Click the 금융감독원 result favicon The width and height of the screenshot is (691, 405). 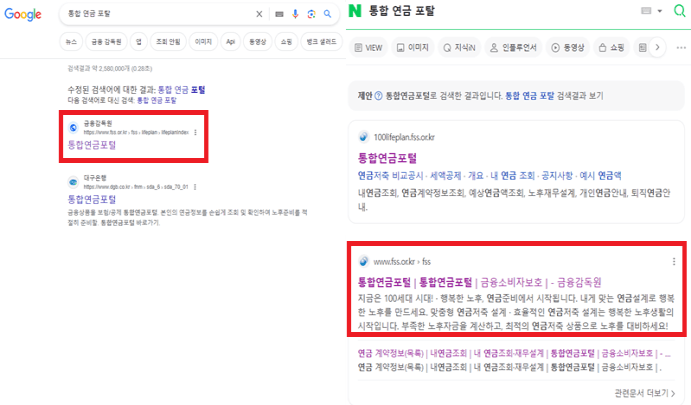pos(73,128)
